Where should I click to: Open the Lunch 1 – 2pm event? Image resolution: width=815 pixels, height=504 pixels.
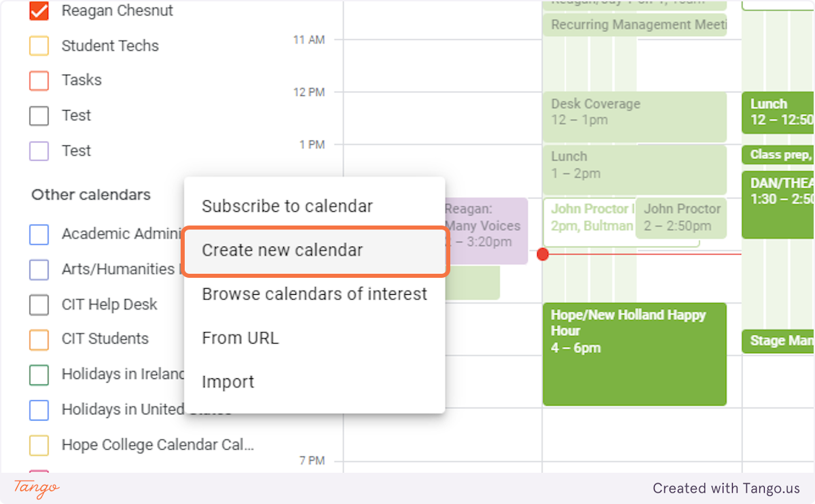point(634,169)
